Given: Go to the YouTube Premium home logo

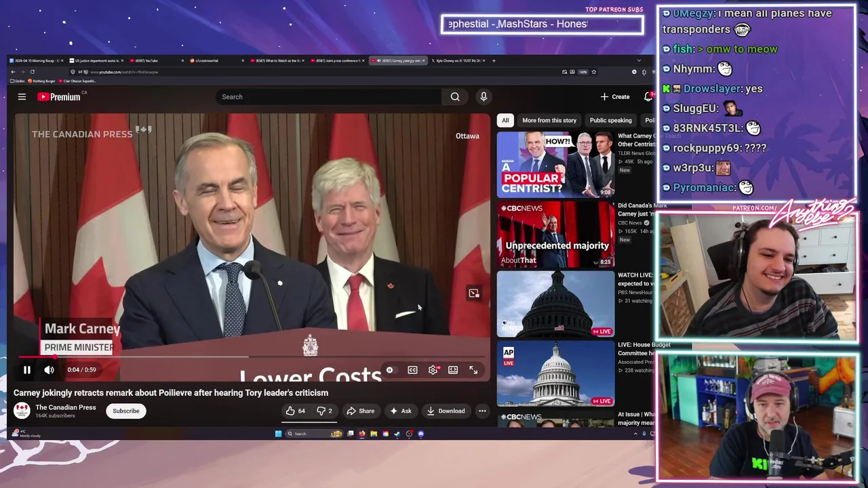Looking at the screenshot, I should click(59, 97).
